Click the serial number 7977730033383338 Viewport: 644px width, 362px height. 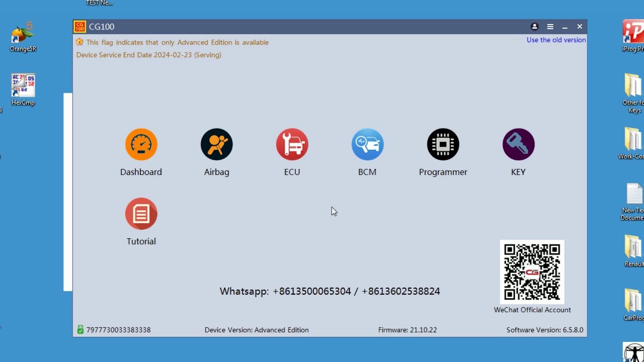(118, 330)
